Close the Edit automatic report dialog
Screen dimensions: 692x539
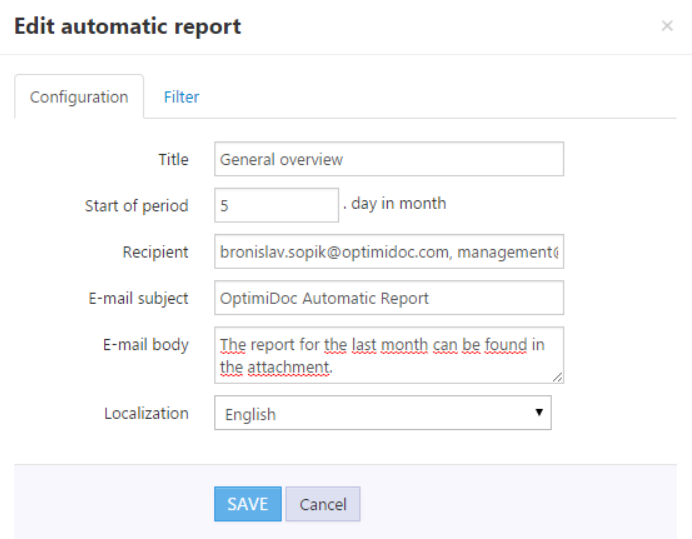tap(667, 27)
